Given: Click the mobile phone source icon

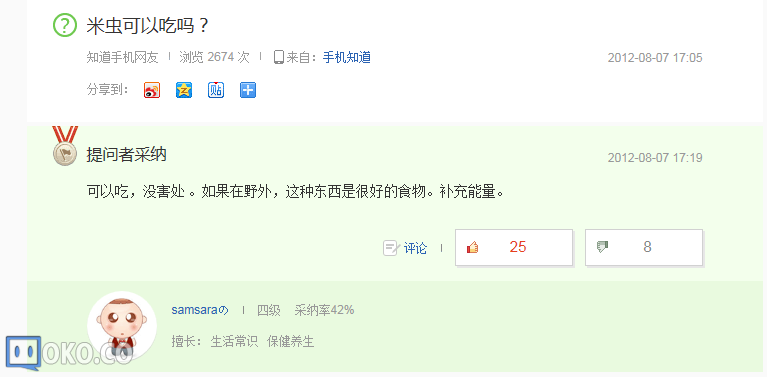Looking at the screenshot, I should [x=279, y=57].
